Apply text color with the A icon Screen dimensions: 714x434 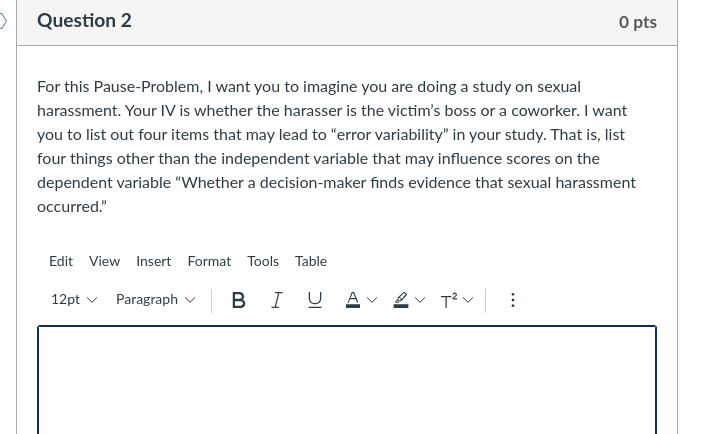click(x=353, y=300)
